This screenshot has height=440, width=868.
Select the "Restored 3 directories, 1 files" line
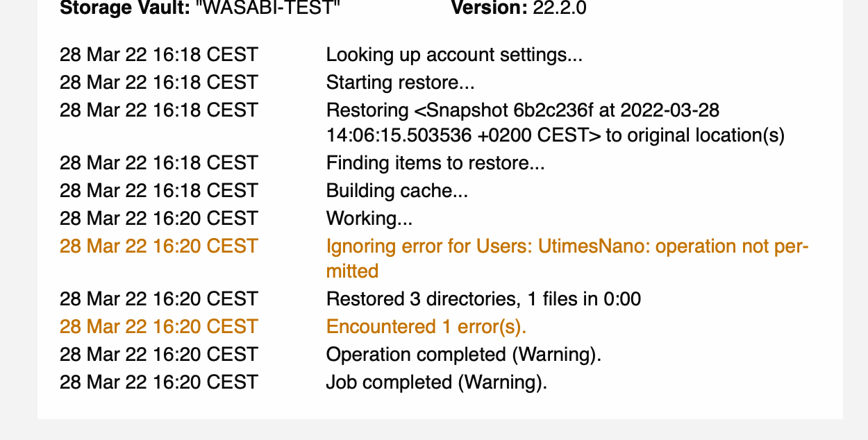coord(483,299)
